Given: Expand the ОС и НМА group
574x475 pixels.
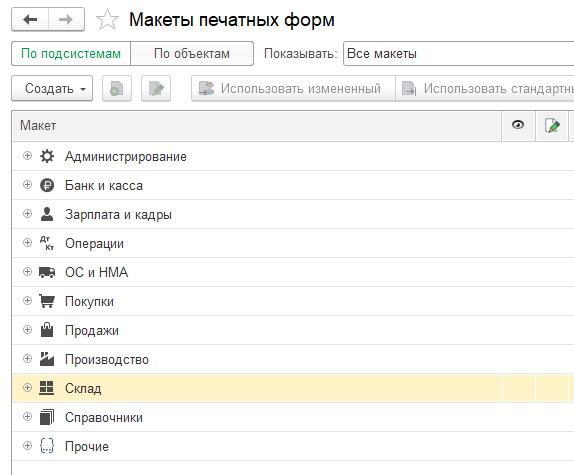Looking at the screenshot, I should 27,272.
